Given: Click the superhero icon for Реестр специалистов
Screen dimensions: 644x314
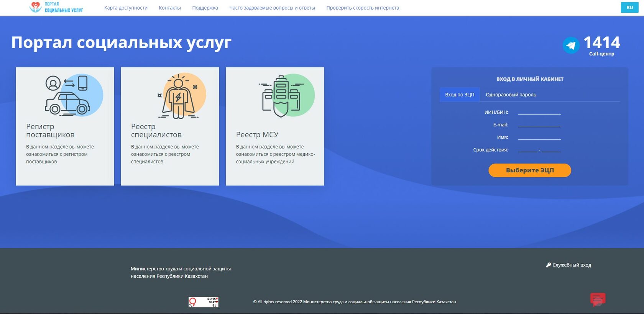Looking at the screenshot, I should (x=178, y=96).
